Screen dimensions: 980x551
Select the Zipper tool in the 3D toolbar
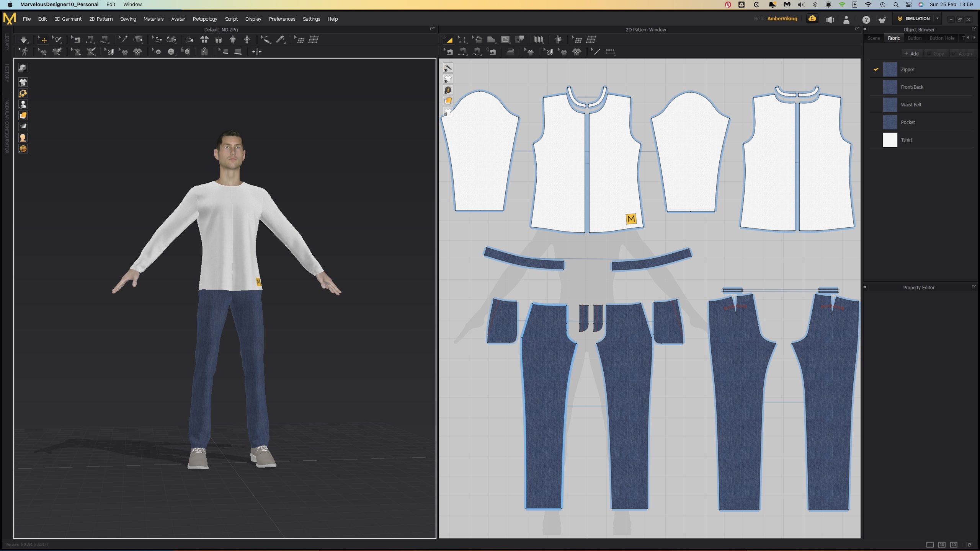(x=204, y=52)
